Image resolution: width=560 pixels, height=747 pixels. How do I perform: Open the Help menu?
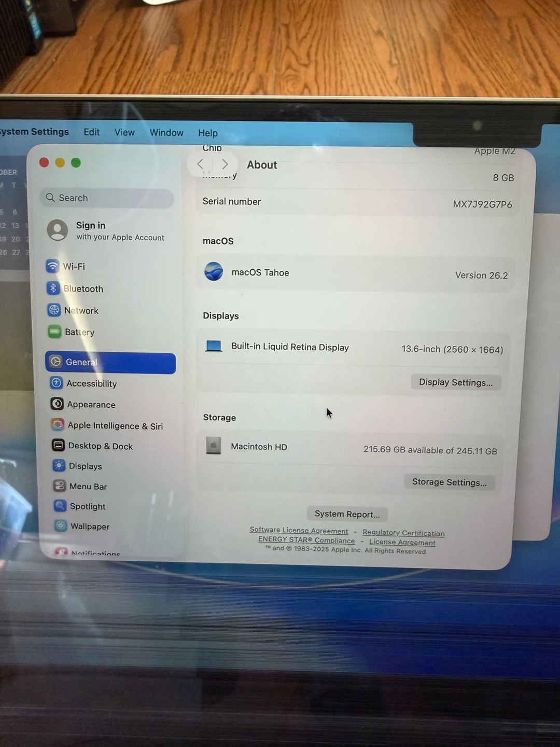tap(208, 133)
